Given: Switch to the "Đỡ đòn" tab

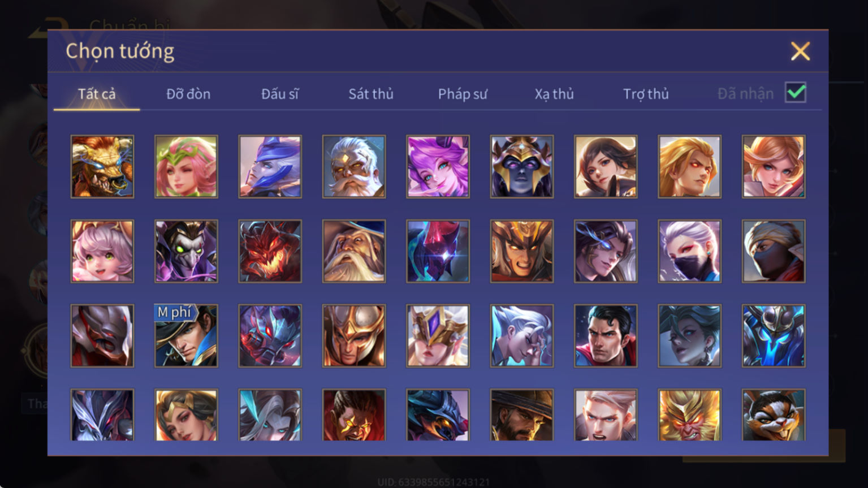Looking at the screenshot, I should 188,94.
